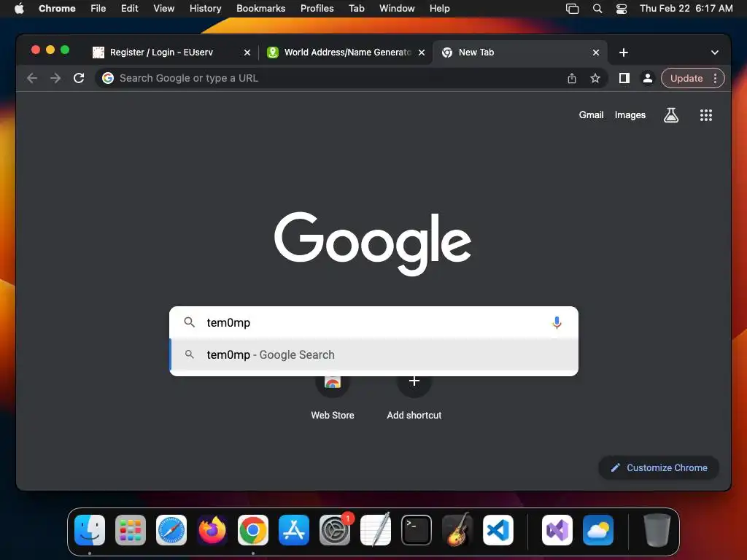Share this page via the share icon

click(572, 78)
